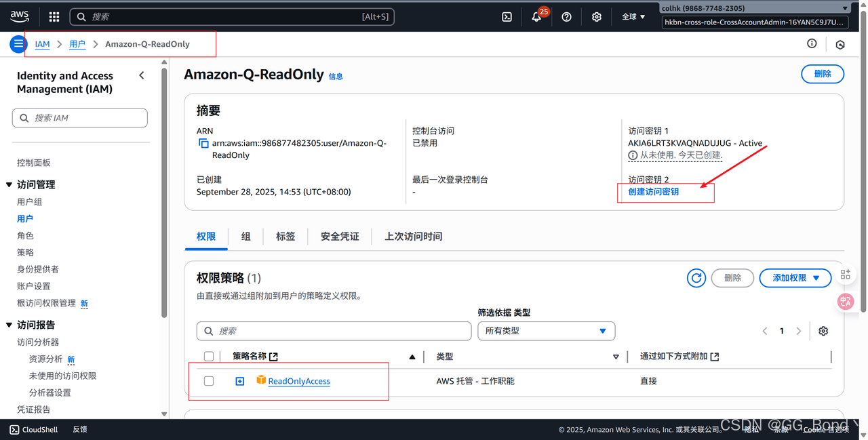This screenshot has height=440, width=868.
Task: Open the ReadOnlyAccess policy link
Action: pyautogui.click(x=299, y=381)
